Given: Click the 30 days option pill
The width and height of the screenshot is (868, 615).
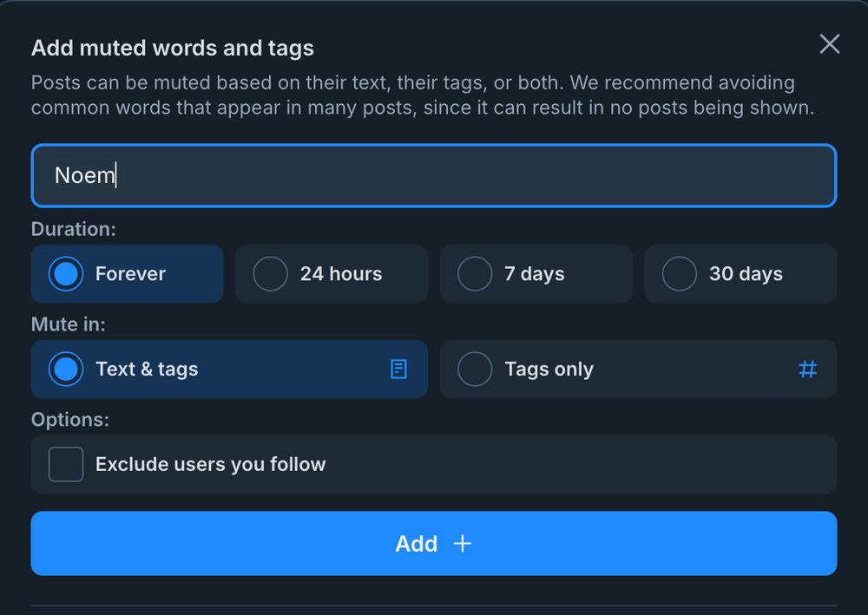Looking at the screenshot, I should pyautogui.click(x=740, y=273).
